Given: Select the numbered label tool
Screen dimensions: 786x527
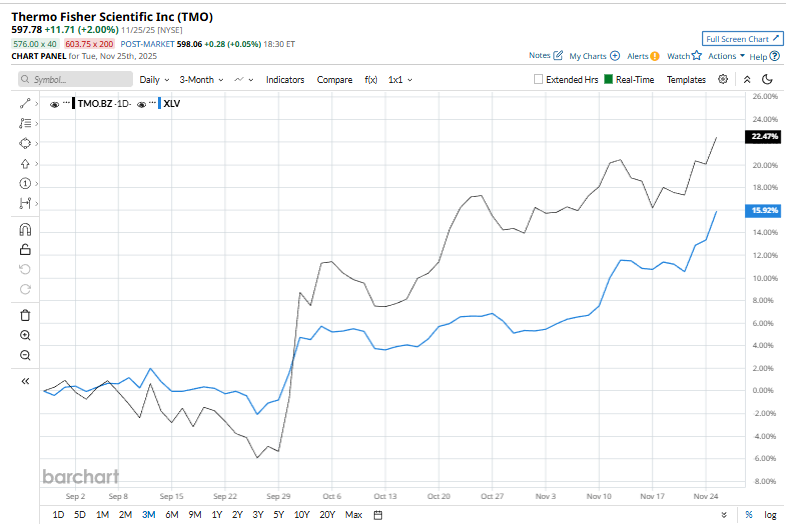Looking at the screenshot, I should point(25,184).
